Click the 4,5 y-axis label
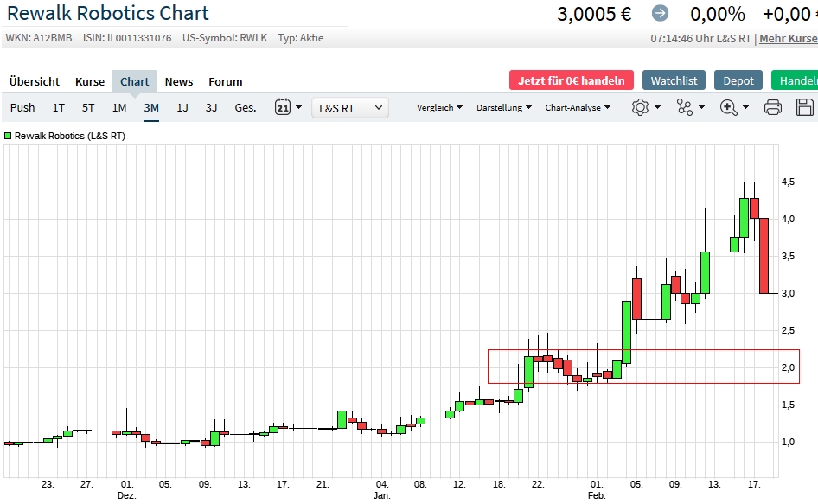 788,182
